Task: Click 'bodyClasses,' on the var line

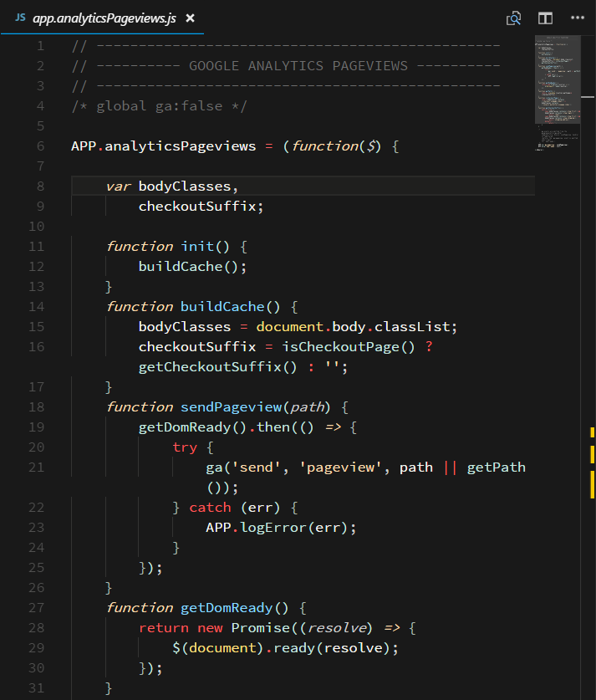Action: click(x=188, y=186)
